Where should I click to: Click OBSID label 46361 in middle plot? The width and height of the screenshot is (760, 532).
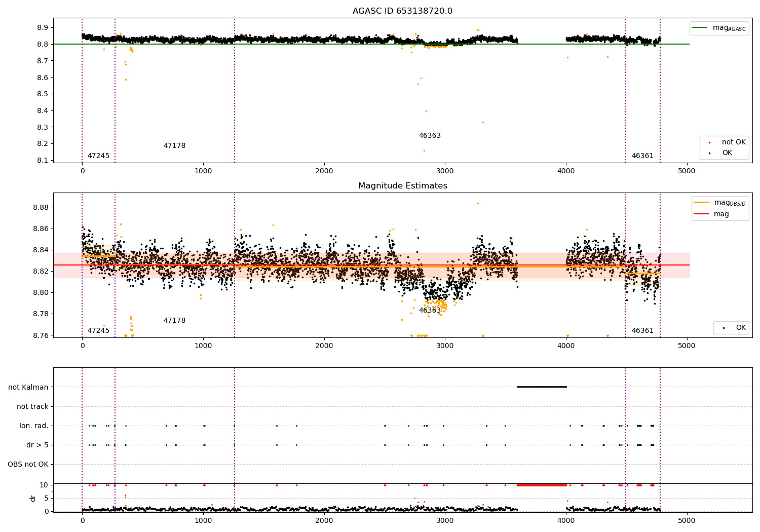coord(642,331)
